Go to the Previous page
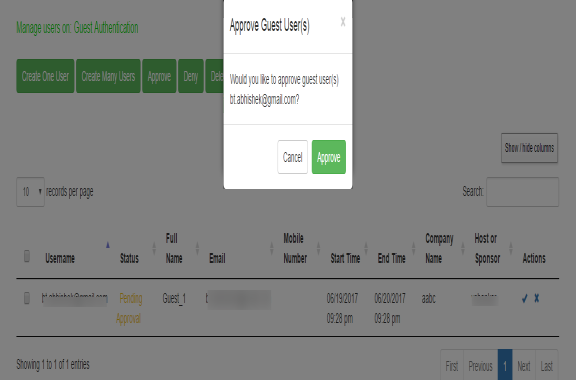This screenshot has height=380, width=576. [480, 366]
